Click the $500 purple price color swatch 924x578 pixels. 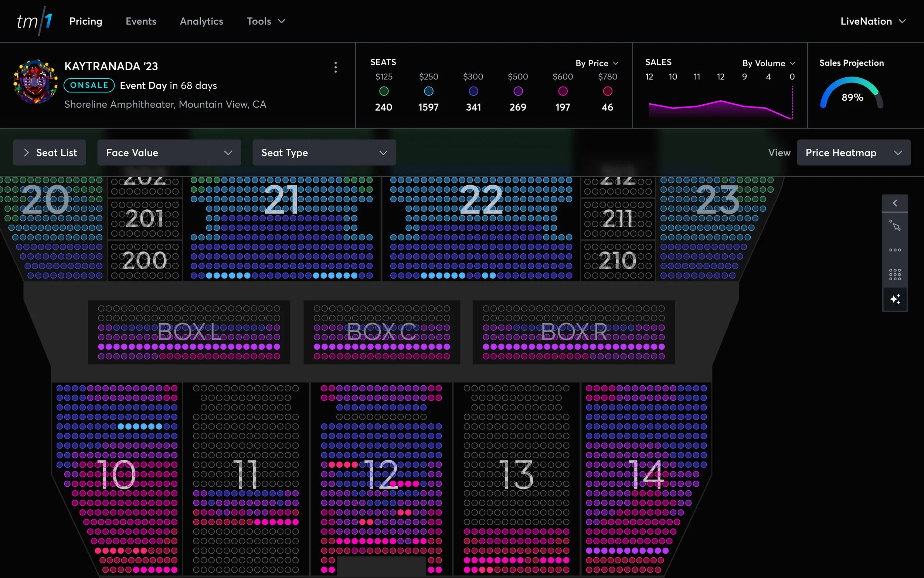[x=517, y=91]
